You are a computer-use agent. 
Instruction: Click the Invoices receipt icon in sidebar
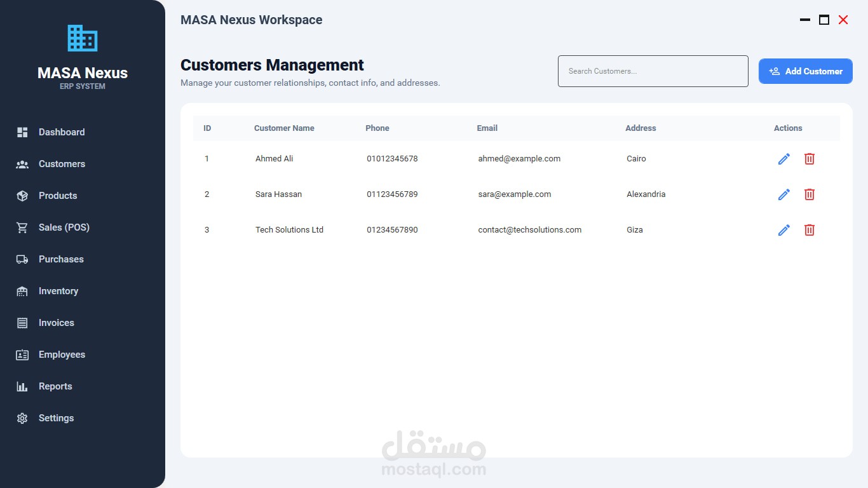click(x=22, y=323)
